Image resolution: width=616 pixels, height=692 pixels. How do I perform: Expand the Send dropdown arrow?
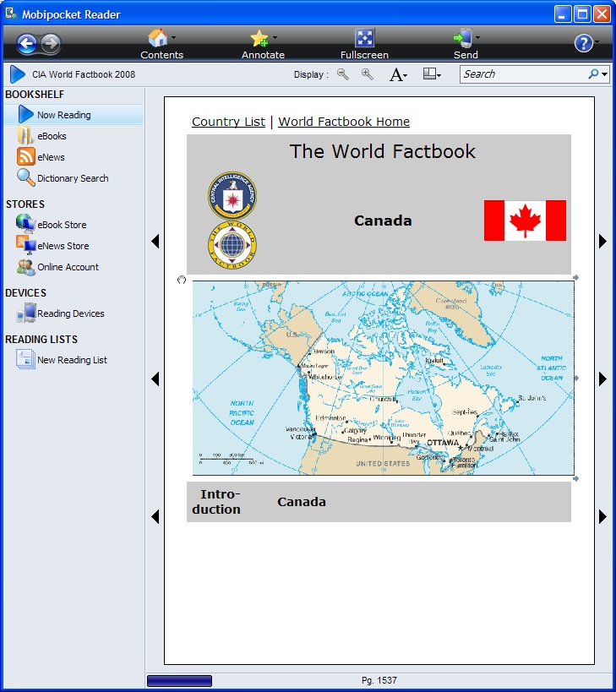pyautogui.click(x=477, y=37)
